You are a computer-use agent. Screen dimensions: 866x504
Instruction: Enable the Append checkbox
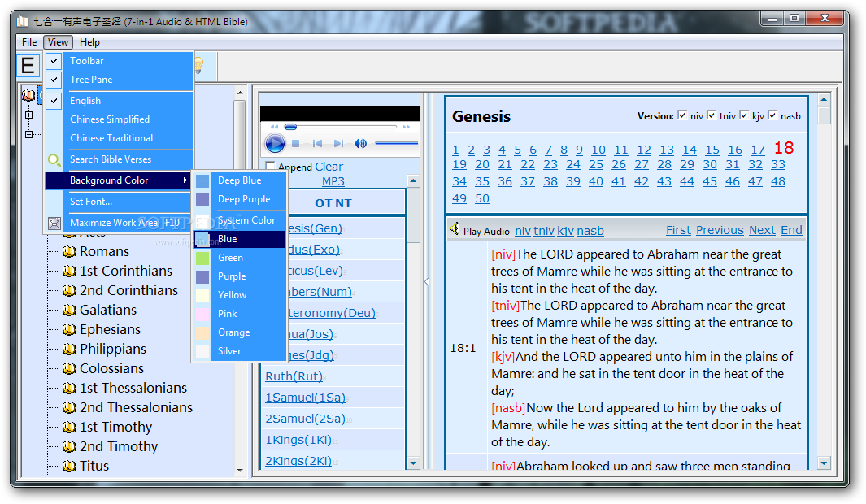coord(270,166)
